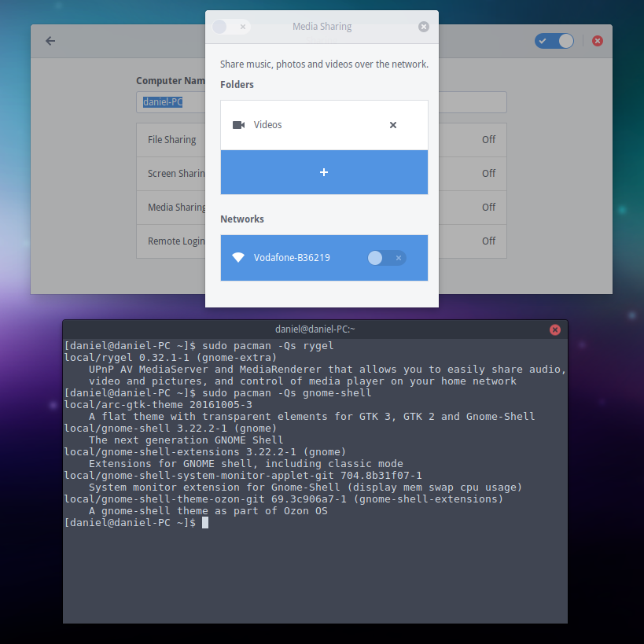Click the Off status for Media Sharing
Viewport: 644px width, 644px height.
488,207
